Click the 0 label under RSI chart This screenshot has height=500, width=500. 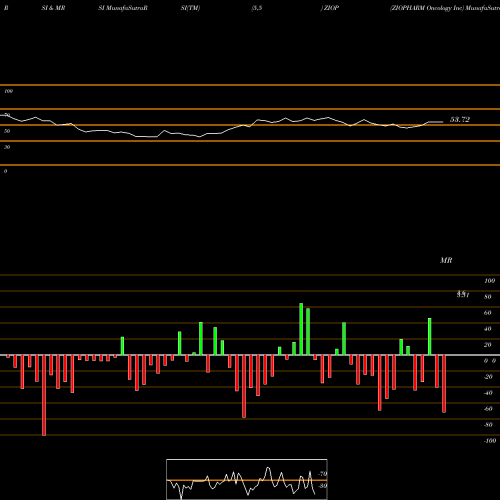(5, 171)
